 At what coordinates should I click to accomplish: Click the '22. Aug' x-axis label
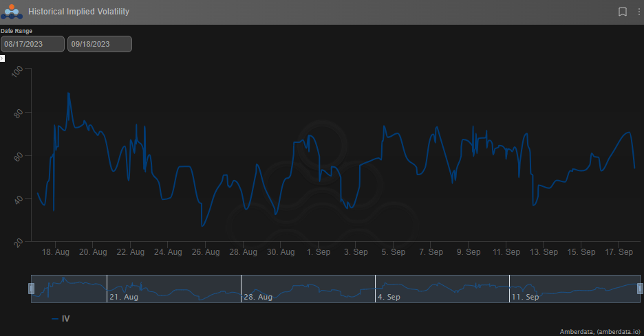tap(130, 252)
